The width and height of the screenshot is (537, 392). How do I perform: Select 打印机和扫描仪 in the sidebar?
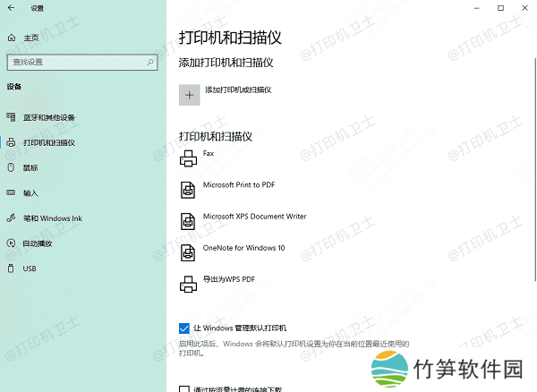[49, 142]
